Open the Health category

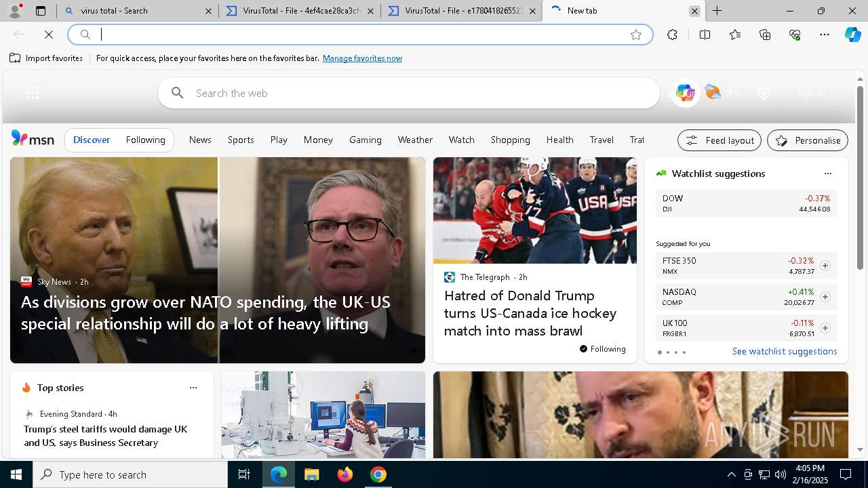560,140
